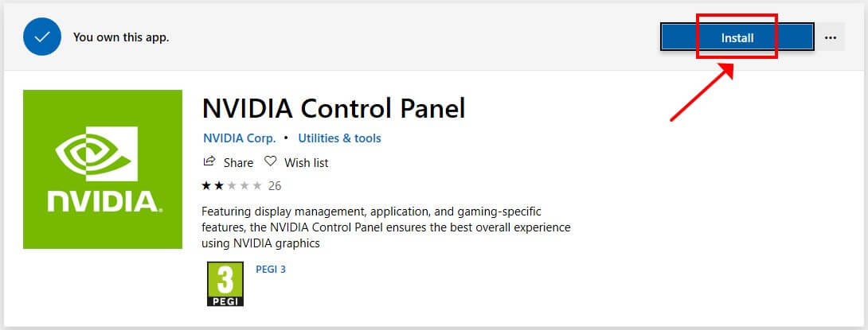The height and width of the screenshot is (330, 868).
Task: Open the PEGI 3 text link
Action: (x=271, y=270)
